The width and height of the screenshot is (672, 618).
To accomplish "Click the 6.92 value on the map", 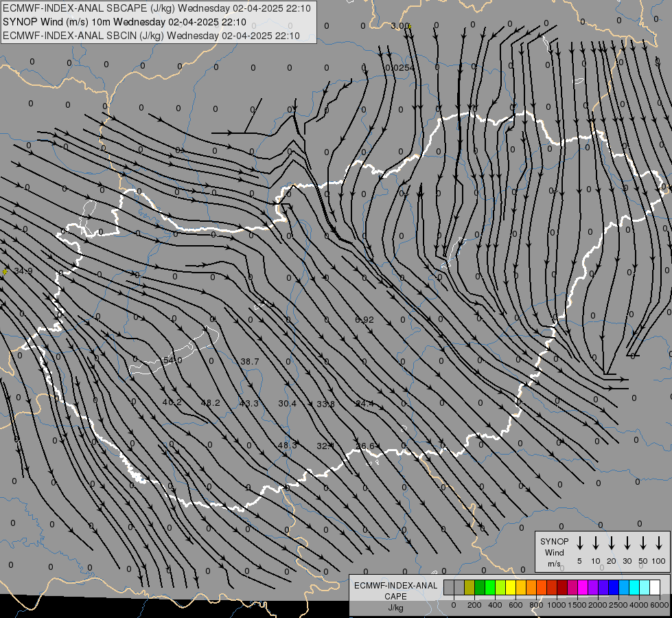I will pyautogui.click(x=364, y=320).
